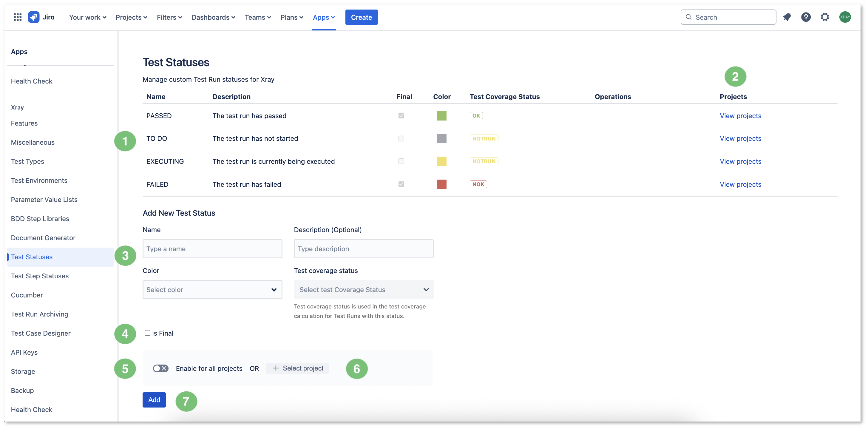Switch on Enable for all projects
868x429 pixels.
tap(160, 368)
